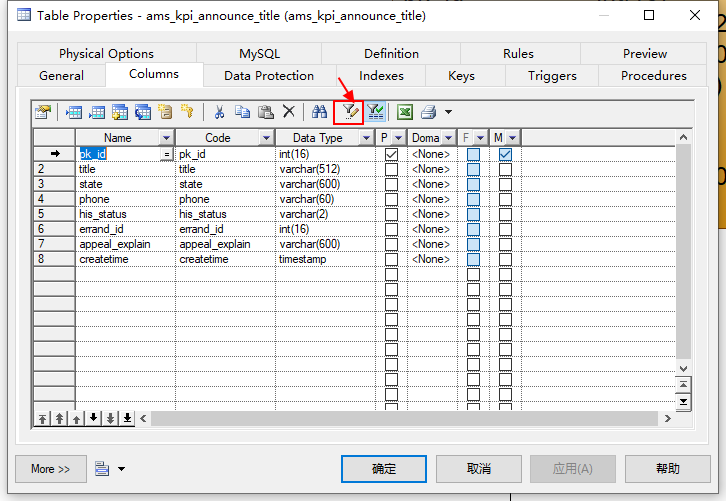The image size is (726, 501).
Task: Open Customize Columns and Filter icon
Action: (x=350, y=112)
